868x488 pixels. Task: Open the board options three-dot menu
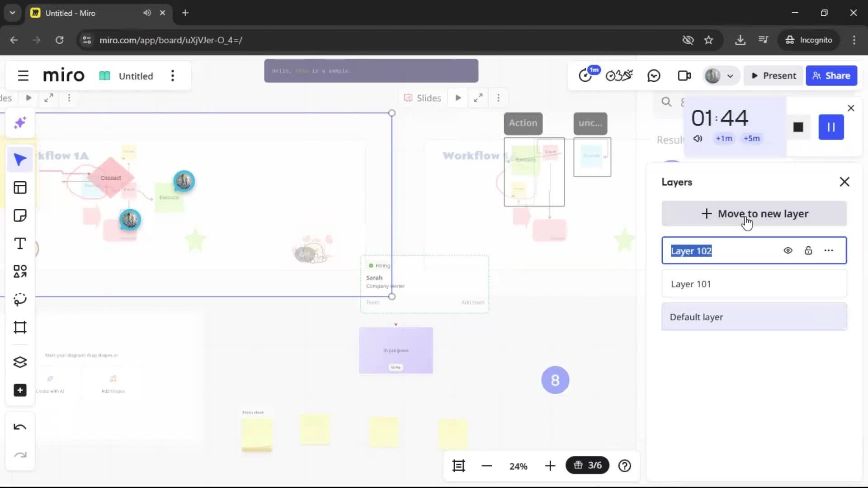tap(173, 76)
